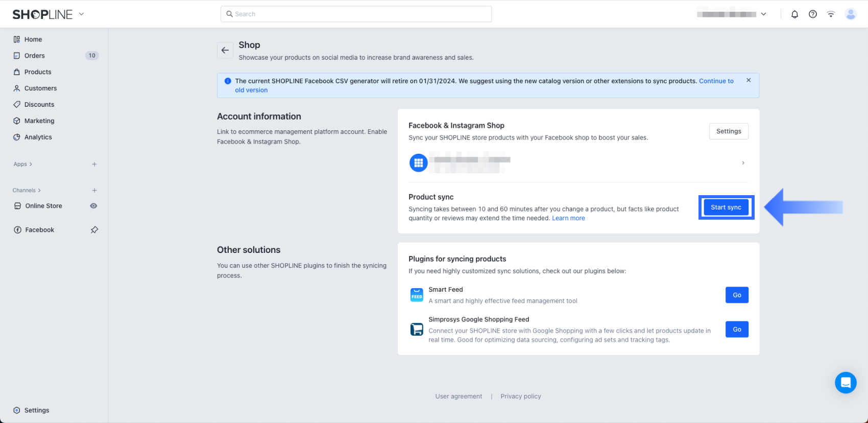Image resolution: width=868 pixels, height=423 pixels.
Task: Open Settings at sidebar bottom
Action: tap(37, 410)
